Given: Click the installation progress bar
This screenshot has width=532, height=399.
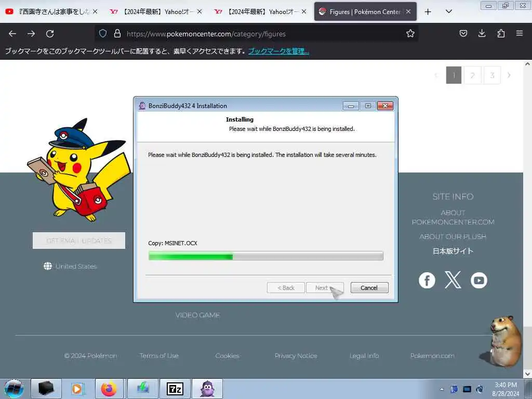Looking at the screenshot, I should [x=265, y=256].
